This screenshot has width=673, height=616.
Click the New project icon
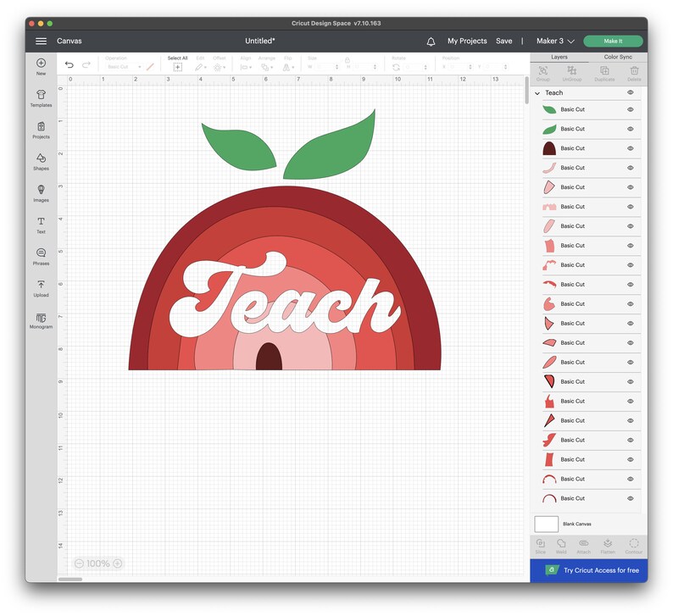[41, 66]
